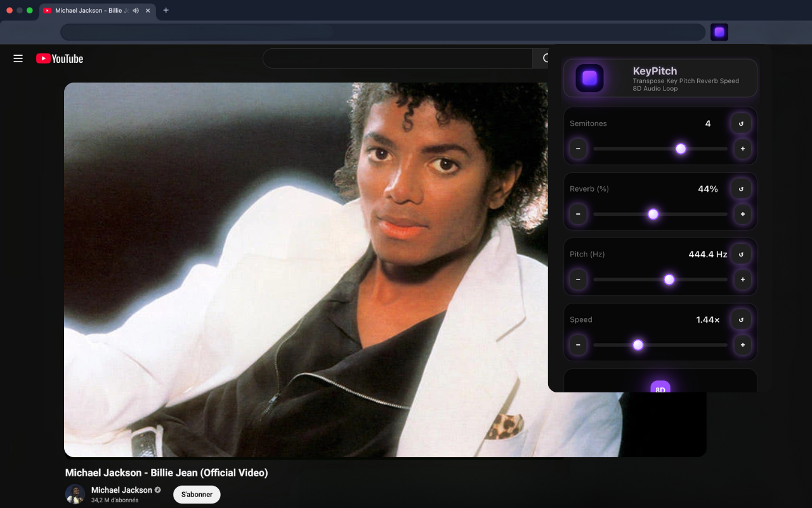Click the YouTube search field
812x508 pixels.
(398, 58)
